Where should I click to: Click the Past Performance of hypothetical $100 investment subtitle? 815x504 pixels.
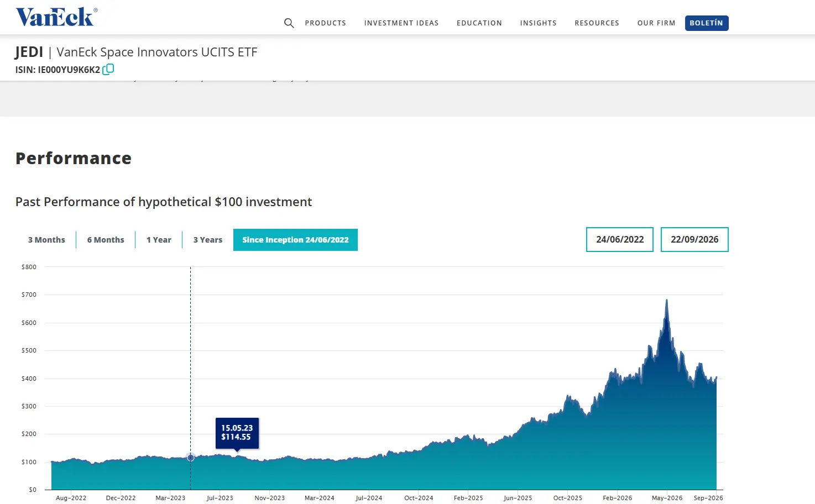click(x=164, y=202)
